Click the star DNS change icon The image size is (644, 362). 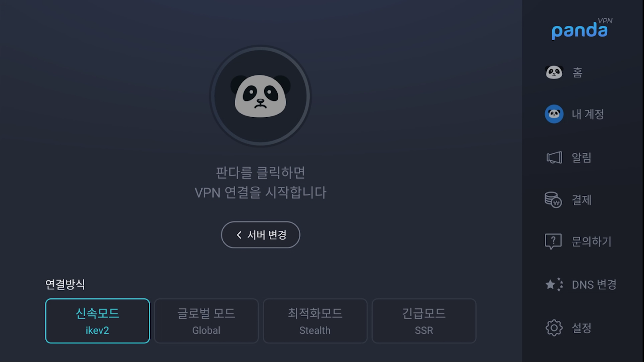[x=554, y=284]
